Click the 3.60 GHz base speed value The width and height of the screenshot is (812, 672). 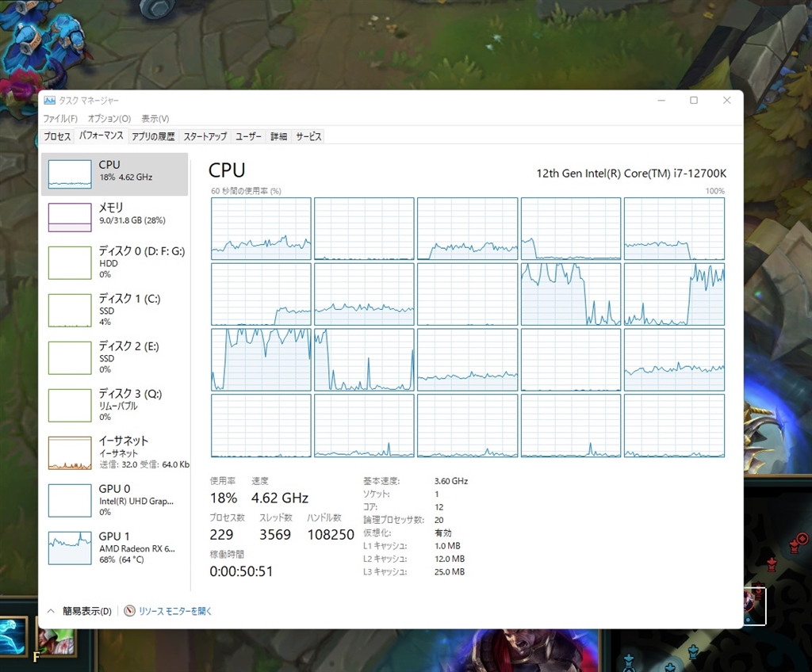point(451,481)
